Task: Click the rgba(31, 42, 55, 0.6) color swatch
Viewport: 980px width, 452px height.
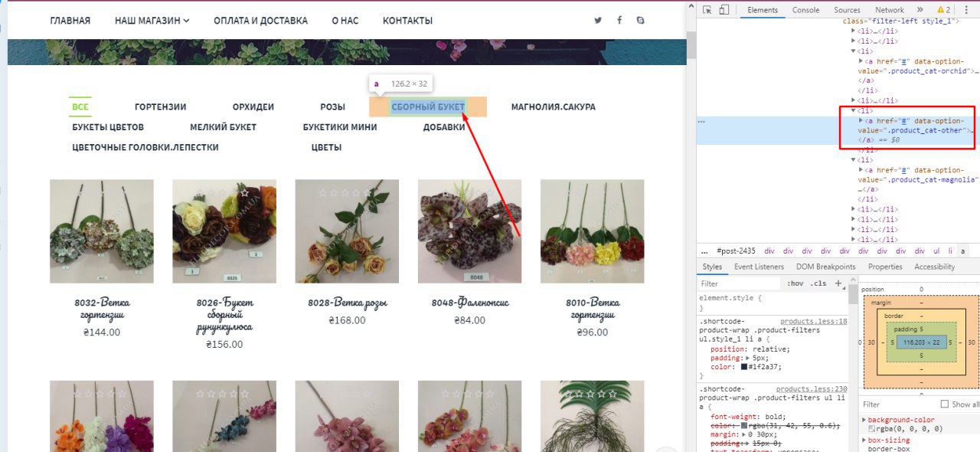Action: [745, 425]
